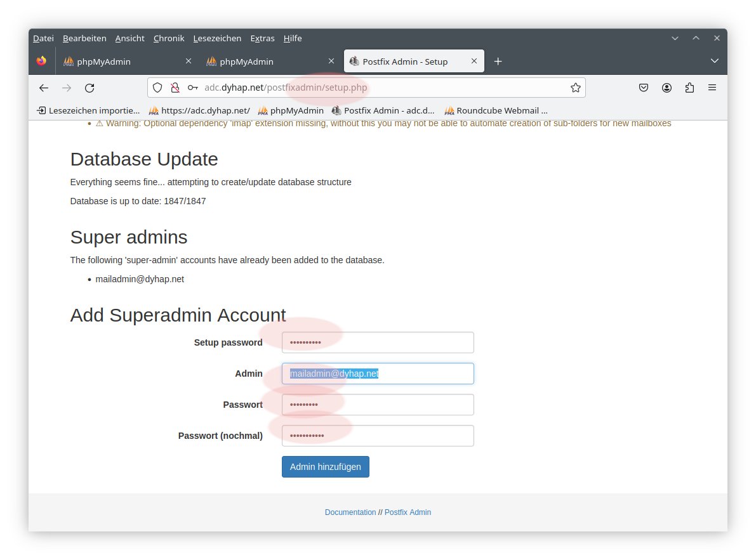756x560 pixels.
Task: Open the Pocket save icon
Action: 643,88
